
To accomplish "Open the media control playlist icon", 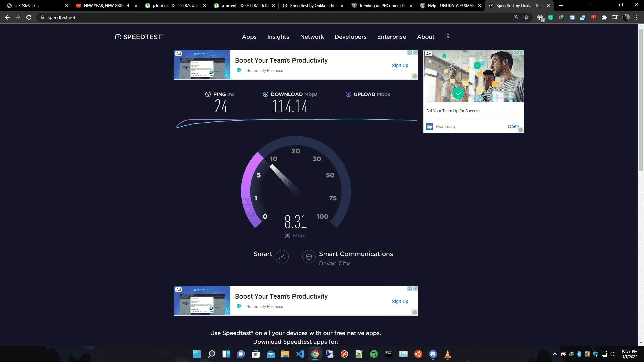I will click(615, 17).
